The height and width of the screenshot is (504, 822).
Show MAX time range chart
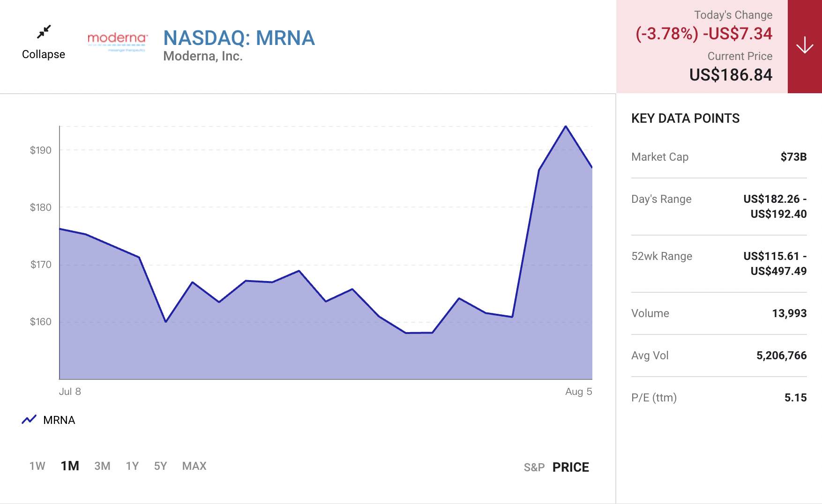pyautogui.click(x=194, y=466)
